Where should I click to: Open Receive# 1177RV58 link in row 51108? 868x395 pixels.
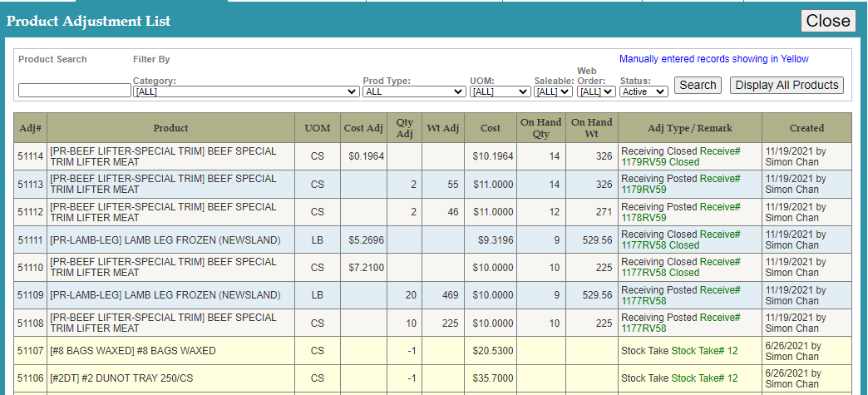click(x=681, y=323)
